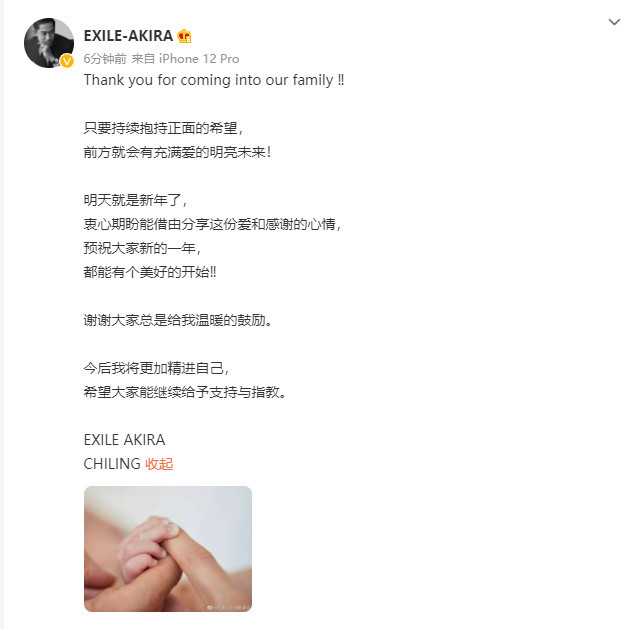Open the post options chevron menu
641x629 pixels.
tap(614, 22)
